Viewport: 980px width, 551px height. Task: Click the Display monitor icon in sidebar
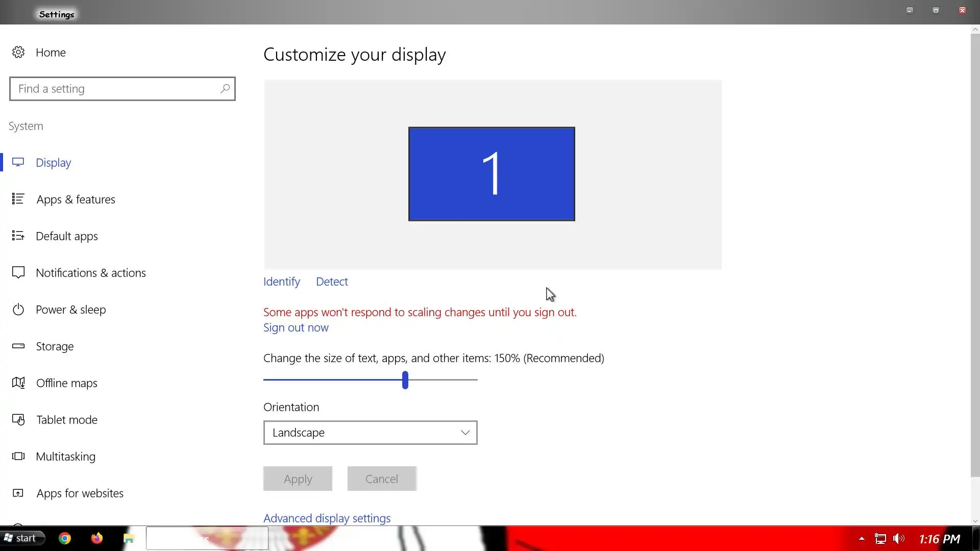click(18, 162)
